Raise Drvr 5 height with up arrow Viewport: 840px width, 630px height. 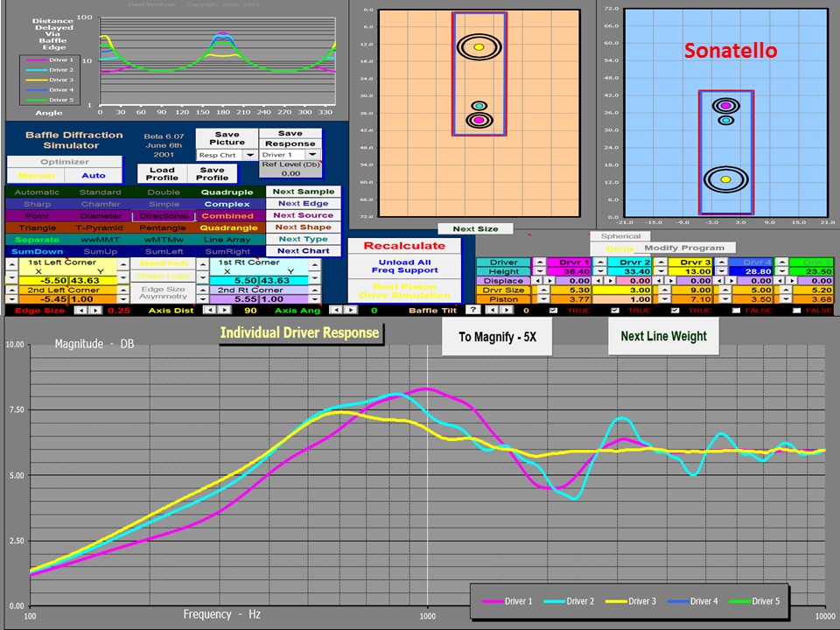click(782, 262)
